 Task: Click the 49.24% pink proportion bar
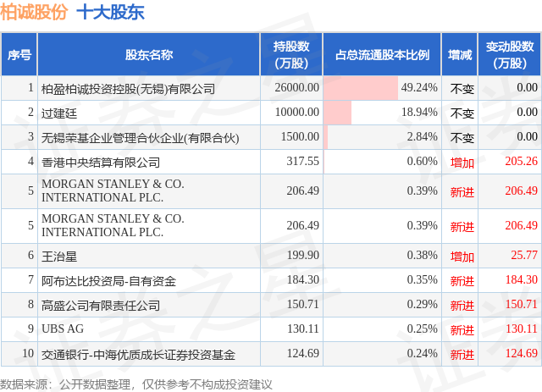point(361,88)
